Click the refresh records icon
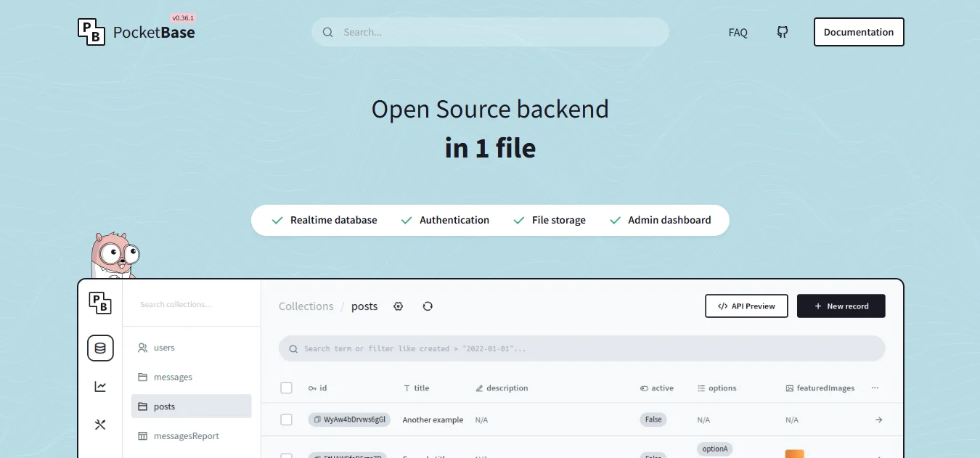This screenshot has height=458, width=980. point(428,306)
